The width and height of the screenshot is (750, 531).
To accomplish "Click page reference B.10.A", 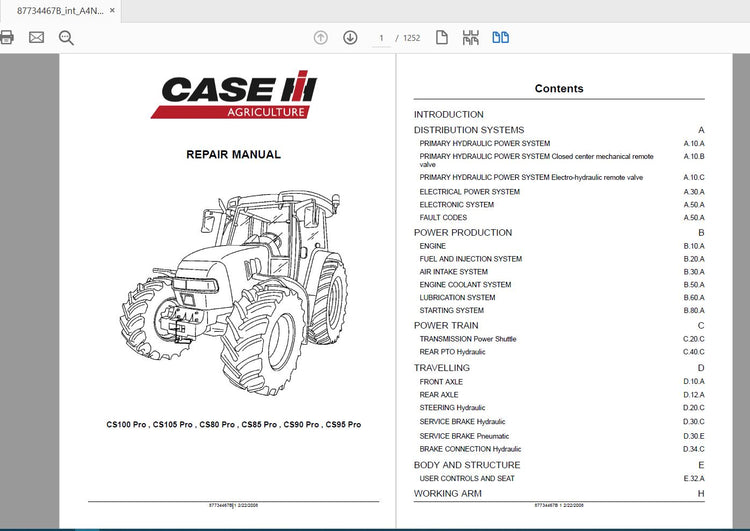I will (x=694, y=246).
